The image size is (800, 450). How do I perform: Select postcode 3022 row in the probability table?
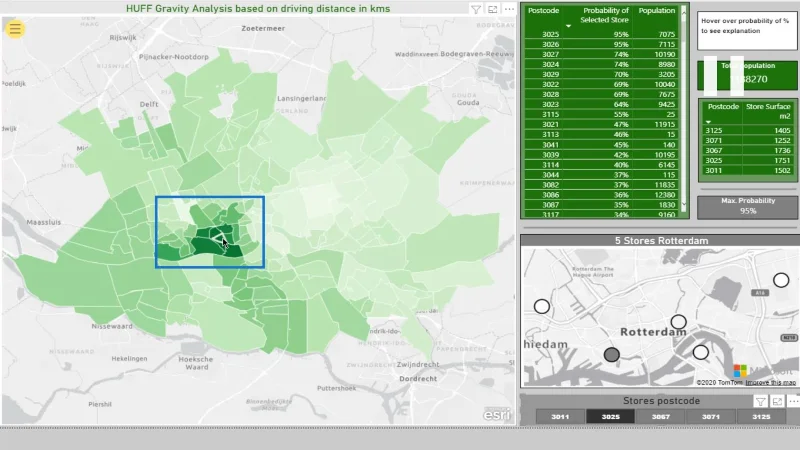pyautogui.click(x=601, y=84)
